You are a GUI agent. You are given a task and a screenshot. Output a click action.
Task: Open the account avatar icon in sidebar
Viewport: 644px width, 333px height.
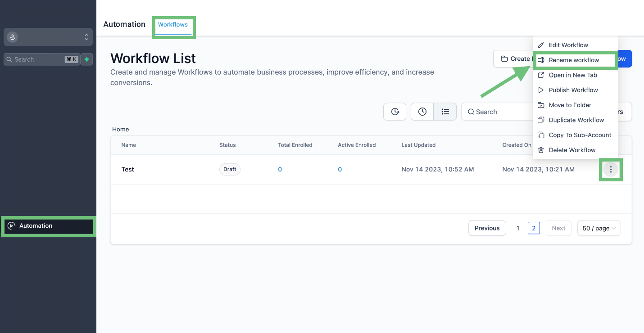click(x=12, y=37)
